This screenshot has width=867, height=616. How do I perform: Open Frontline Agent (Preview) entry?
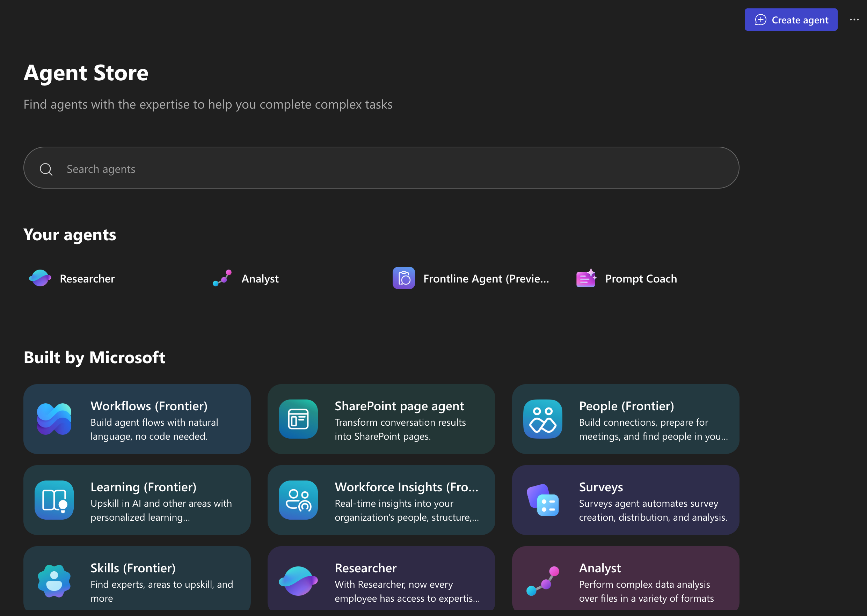coord(486,279)
